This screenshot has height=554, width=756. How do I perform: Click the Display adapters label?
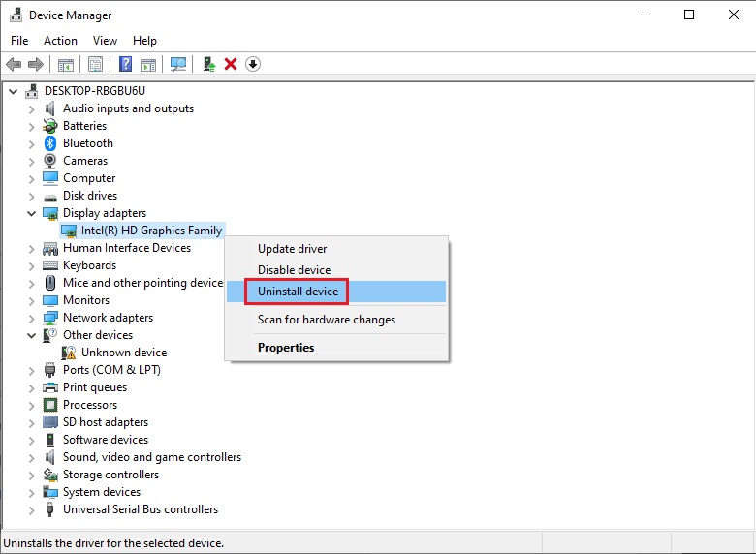coord(105,213)
